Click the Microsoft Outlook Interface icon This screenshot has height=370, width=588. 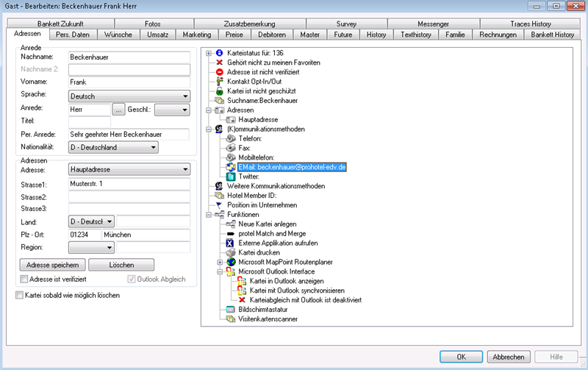(231, 271)
